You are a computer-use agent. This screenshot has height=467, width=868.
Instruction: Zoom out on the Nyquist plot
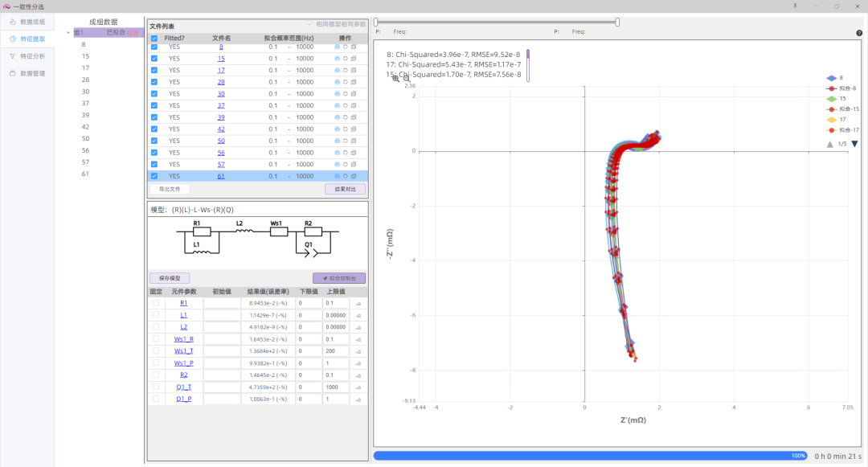point(407,78)
